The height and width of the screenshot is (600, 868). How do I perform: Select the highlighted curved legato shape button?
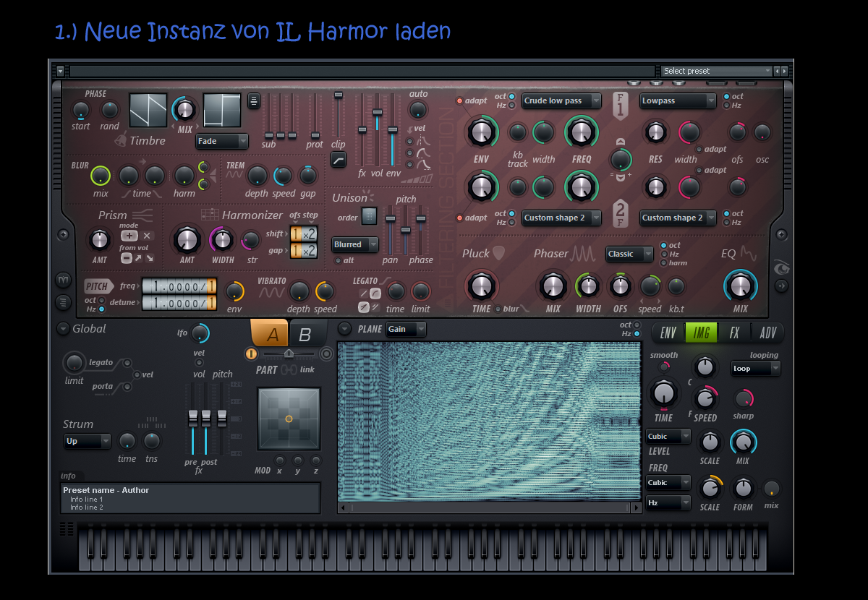click(x=375, y=293)
